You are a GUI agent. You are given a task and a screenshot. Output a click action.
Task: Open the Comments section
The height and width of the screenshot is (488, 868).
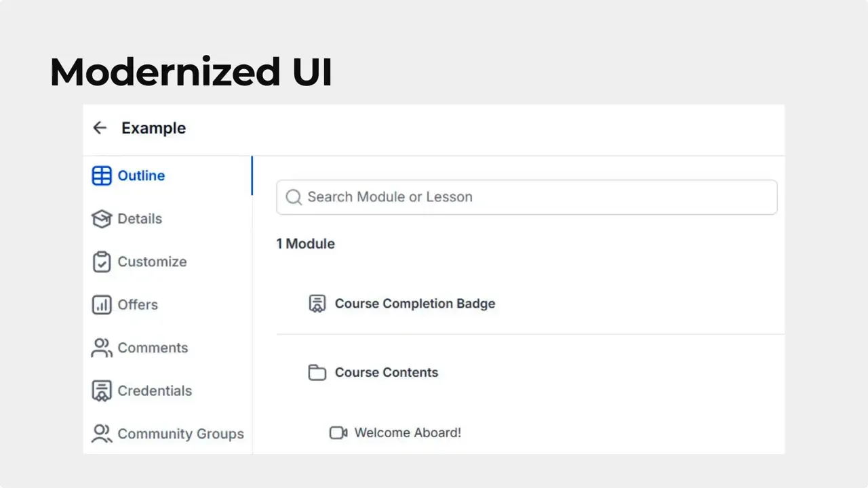tap(153, 348)
